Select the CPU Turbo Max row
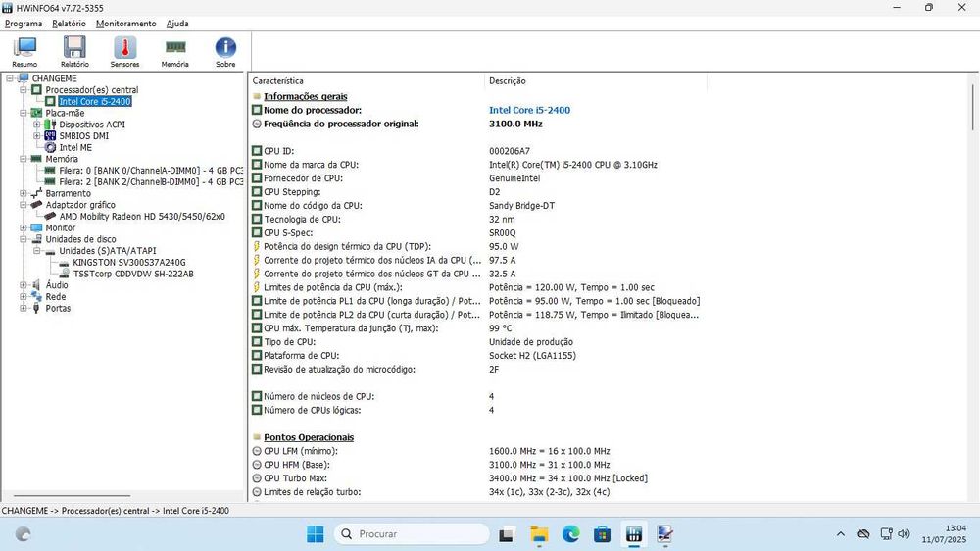This screenshot has height=551, width=980. click(481, 478)
